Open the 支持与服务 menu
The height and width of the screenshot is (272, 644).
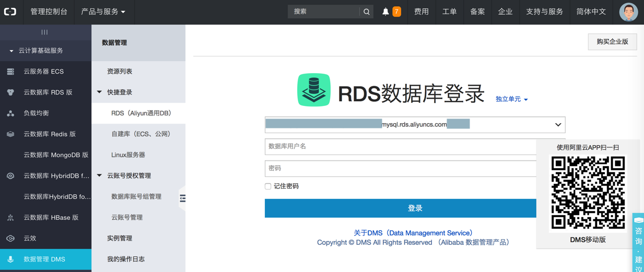544,11
